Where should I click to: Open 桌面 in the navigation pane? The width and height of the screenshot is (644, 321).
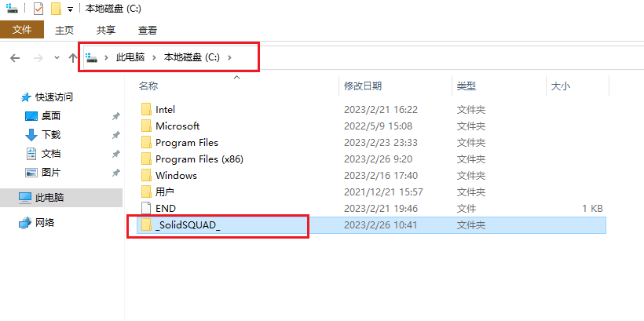(51, 116)
